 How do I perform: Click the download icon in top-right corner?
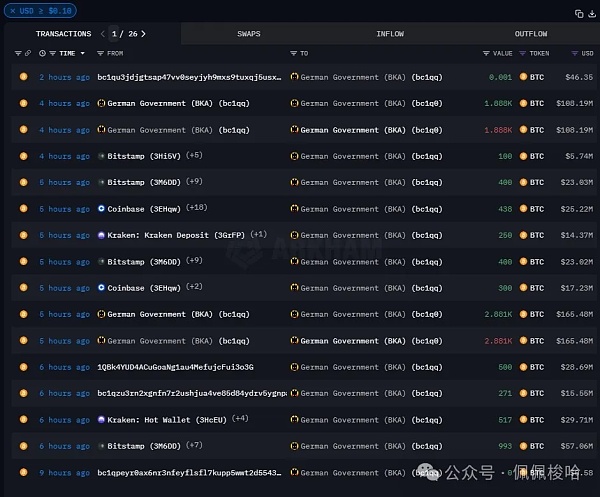click(591, 13)
